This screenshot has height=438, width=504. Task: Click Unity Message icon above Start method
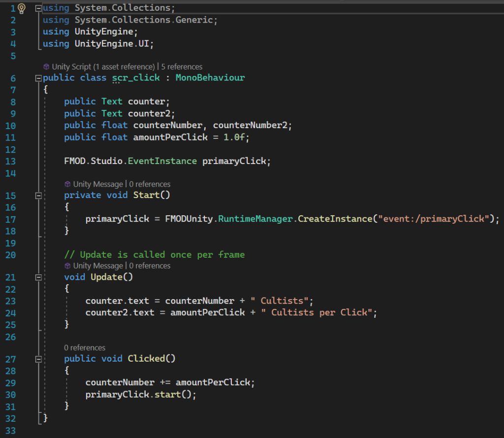tap(68, 184)
